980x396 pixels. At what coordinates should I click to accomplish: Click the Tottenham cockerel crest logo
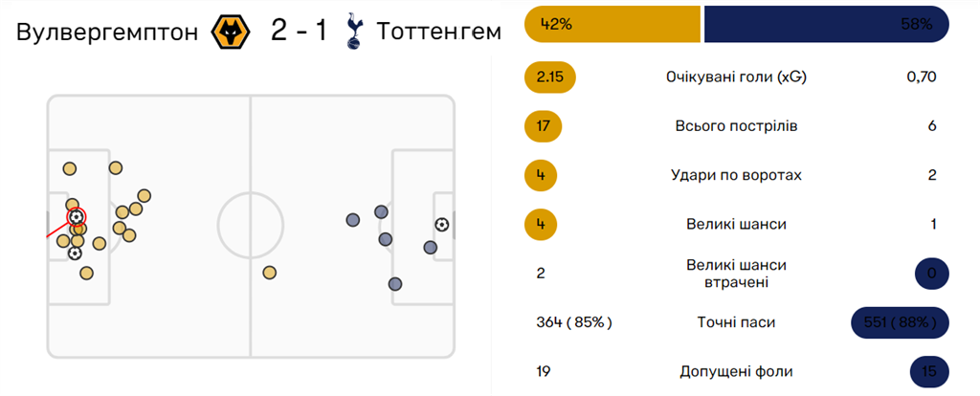[x=353, y=33]
